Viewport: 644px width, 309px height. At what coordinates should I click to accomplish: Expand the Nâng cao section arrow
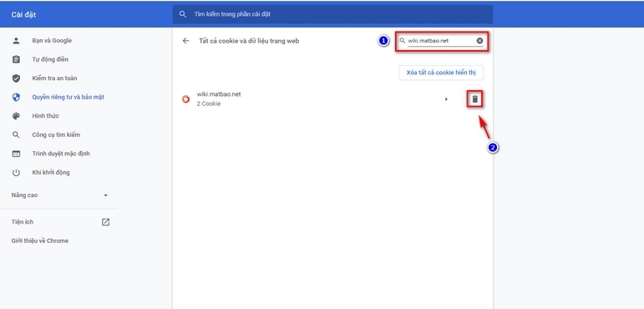tap(105, 195)
